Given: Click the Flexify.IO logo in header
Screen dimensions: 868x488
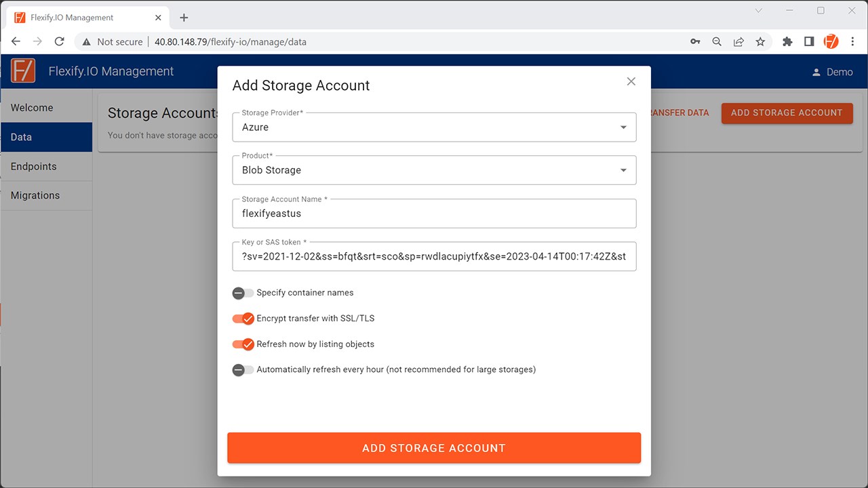Looking at the screenshot, I should pyautogui.click(x=23, y=71).
